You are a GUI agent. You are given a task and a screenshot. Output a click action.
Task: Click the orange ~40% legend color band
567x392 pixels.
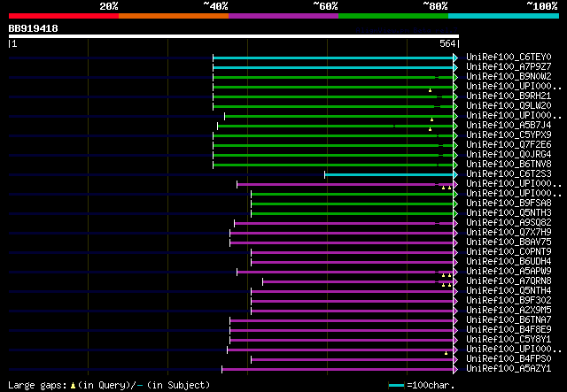(x=174, y=16)
